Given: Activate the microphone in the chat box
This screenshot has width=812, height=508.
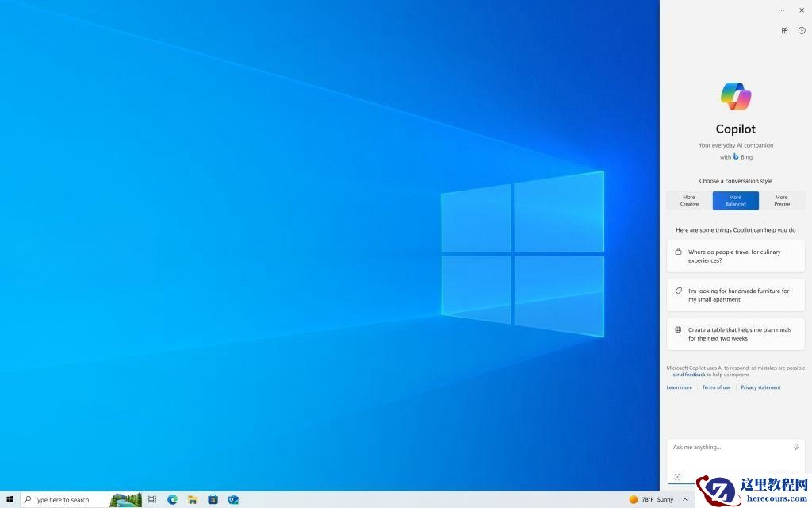Looking at the screenshot, I should (795, 446).
